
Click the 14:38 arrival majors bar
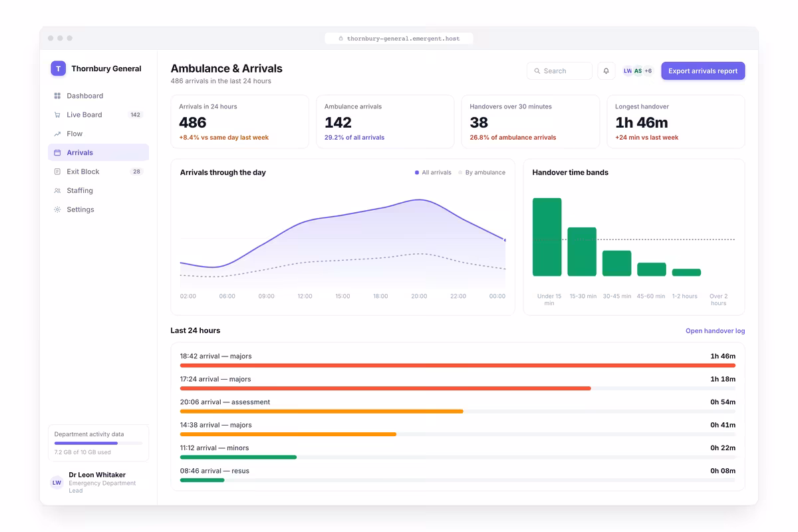458,434
